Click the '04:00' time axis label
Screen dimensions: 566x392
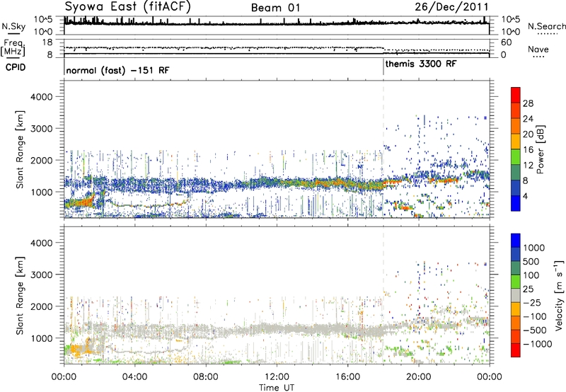tap(134, 377)
